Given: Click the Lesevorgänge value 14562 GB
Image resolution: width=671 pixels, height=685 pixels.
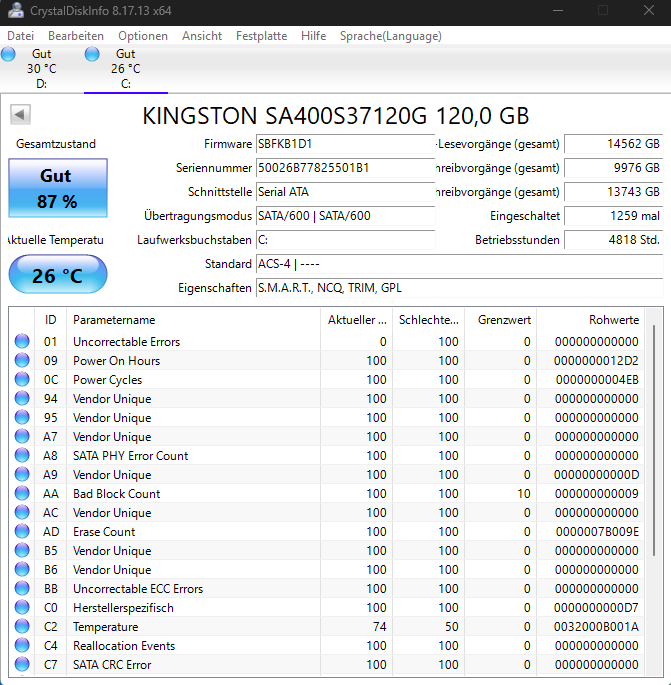Looking at the screenshot, I should (613, 144).
